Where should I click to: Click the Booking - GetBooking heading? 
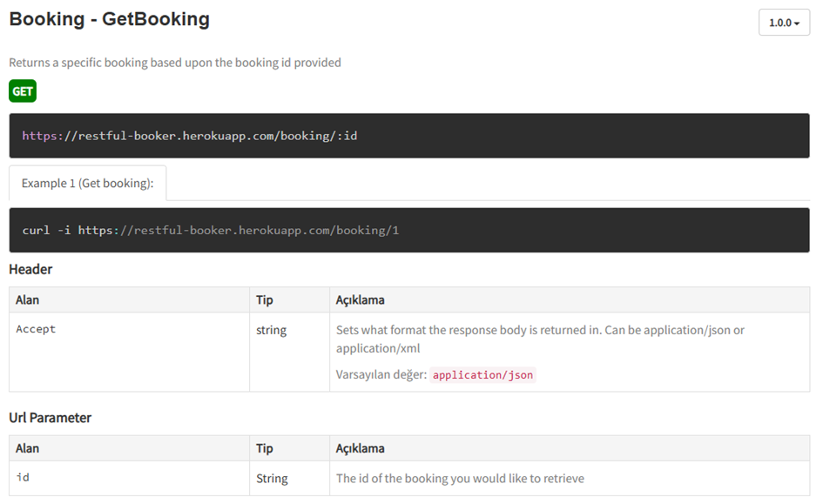110,19
